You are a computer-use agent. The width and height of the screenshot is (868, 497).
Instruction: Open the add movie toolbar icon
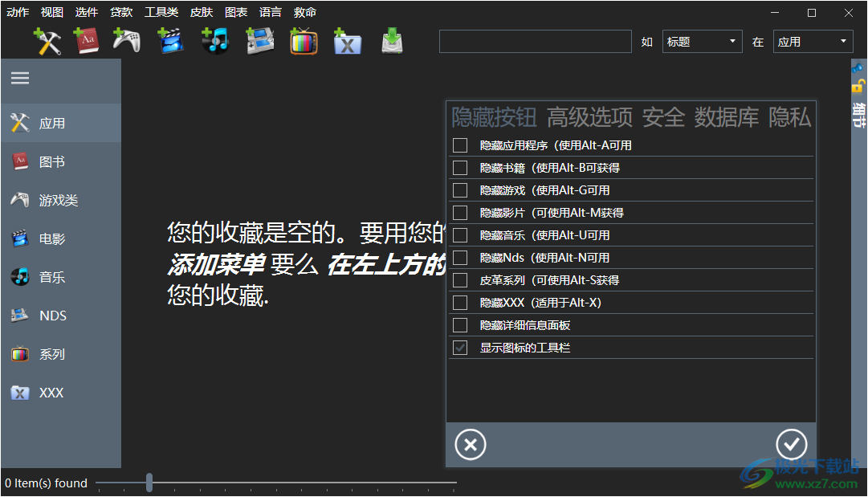click(172, 41)
